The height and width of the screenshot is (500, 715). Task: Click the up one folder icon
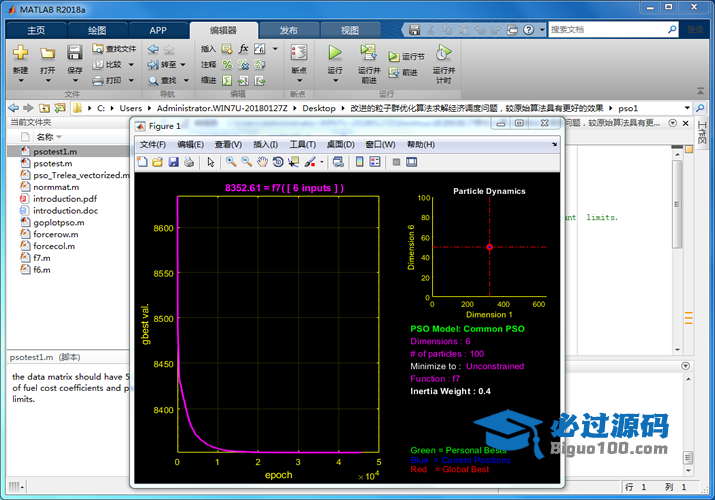[x=44, y=108]
